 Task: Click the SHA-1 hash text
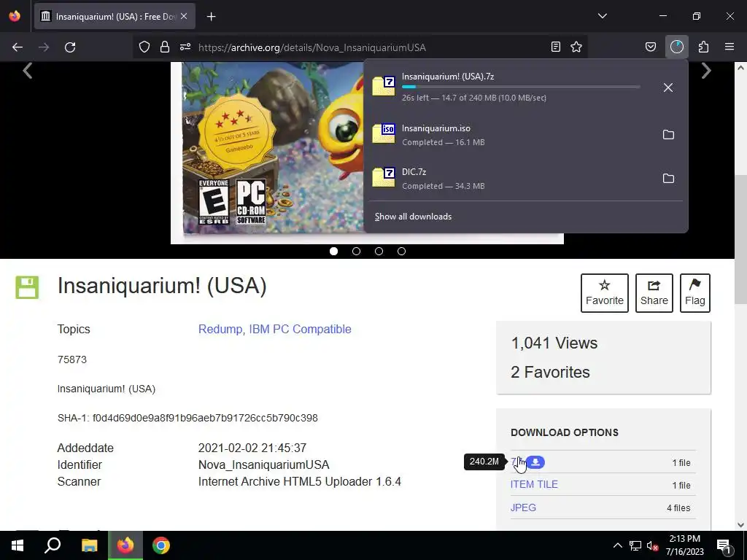coord(187,418)
